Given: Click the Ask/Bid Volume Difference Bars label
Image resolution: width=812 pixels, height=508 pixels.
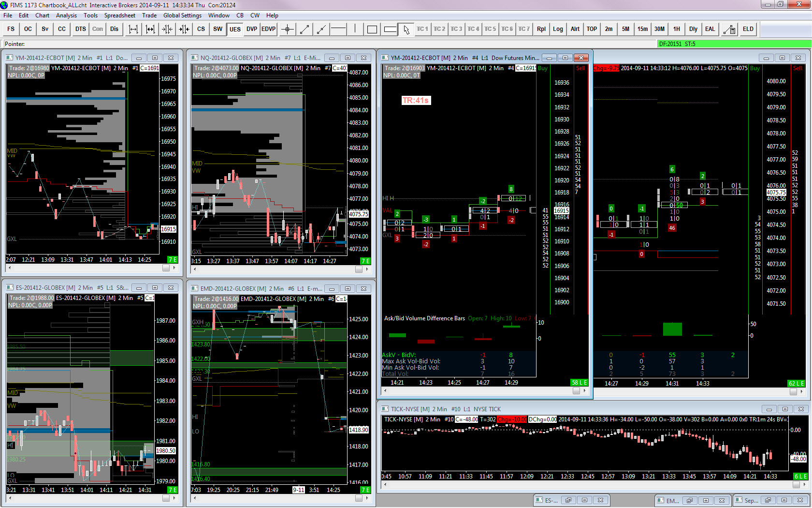Looking at the screenshot, I should tap(424, 318).
